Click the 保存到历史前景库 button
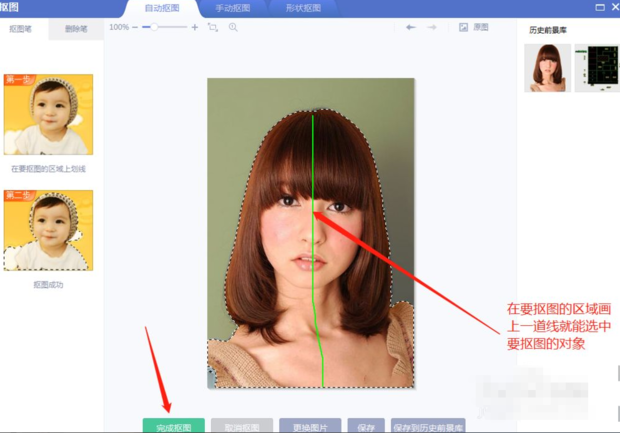 pos(428,425)
